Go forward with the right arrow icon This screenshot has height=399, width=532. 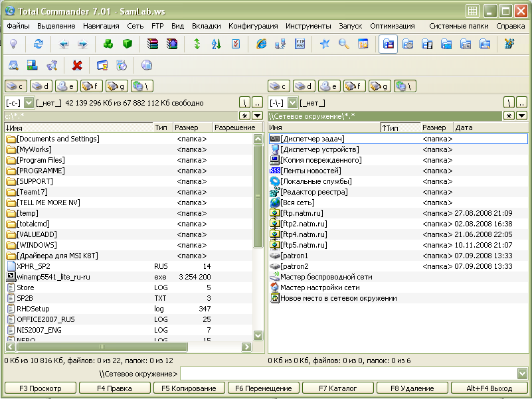point(83,44)
